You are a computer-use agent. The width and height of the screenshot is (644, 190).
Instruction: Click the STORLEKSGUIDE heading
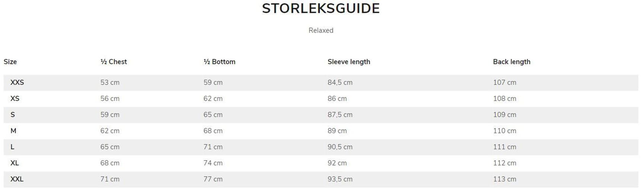[321, 9]
